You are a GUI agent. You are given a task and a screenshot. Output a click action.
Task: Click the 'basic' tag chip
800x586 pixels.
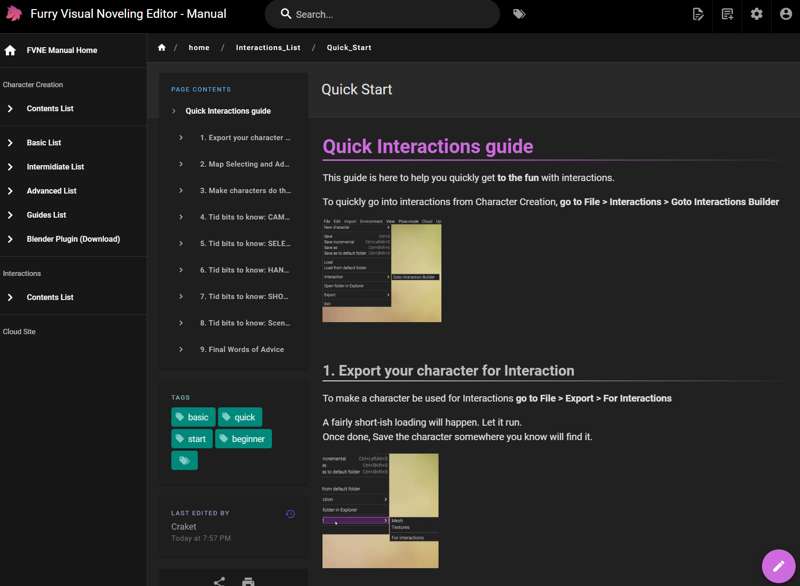click(193, 417)
